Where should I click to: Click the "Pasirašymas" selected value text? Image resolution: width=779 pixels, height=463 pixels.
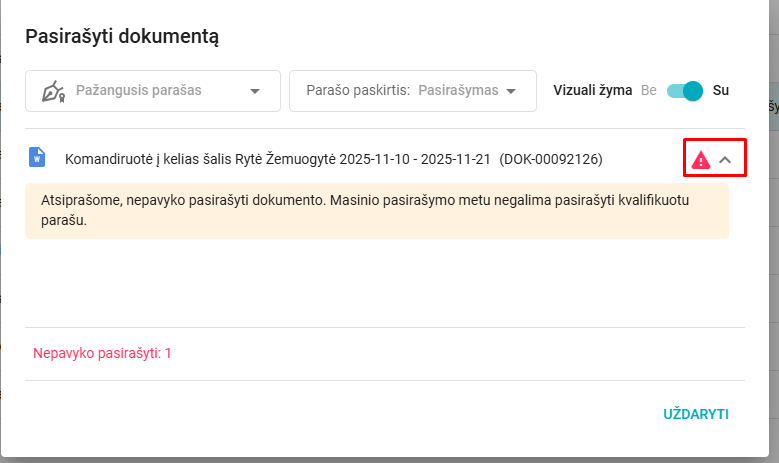[x=457, y=91]
